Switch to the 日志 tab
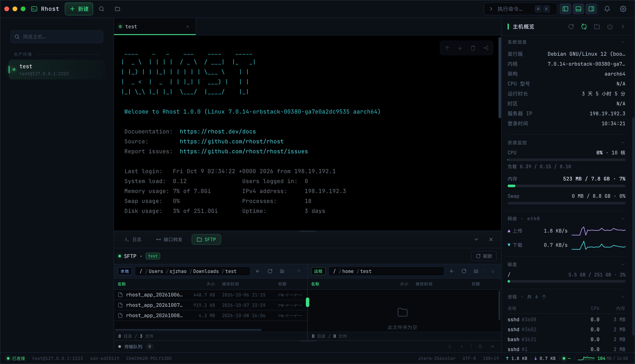The width and height of the screenshot is (635, 364). click(133, 239)
